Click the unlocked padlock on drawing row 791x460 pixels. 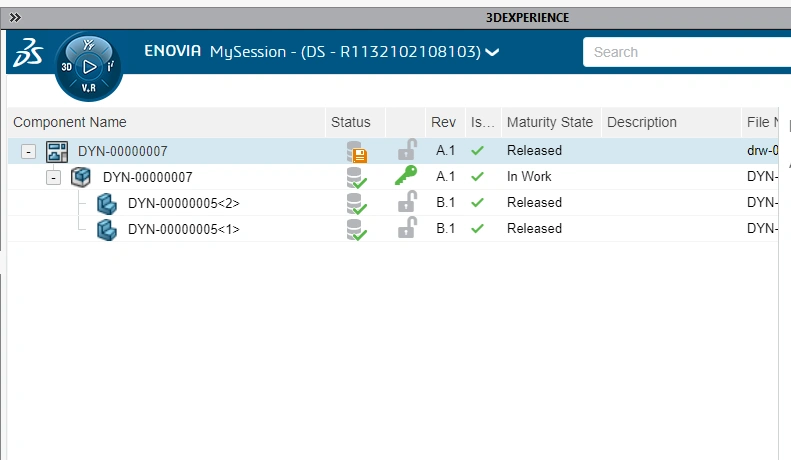[407, 150]
